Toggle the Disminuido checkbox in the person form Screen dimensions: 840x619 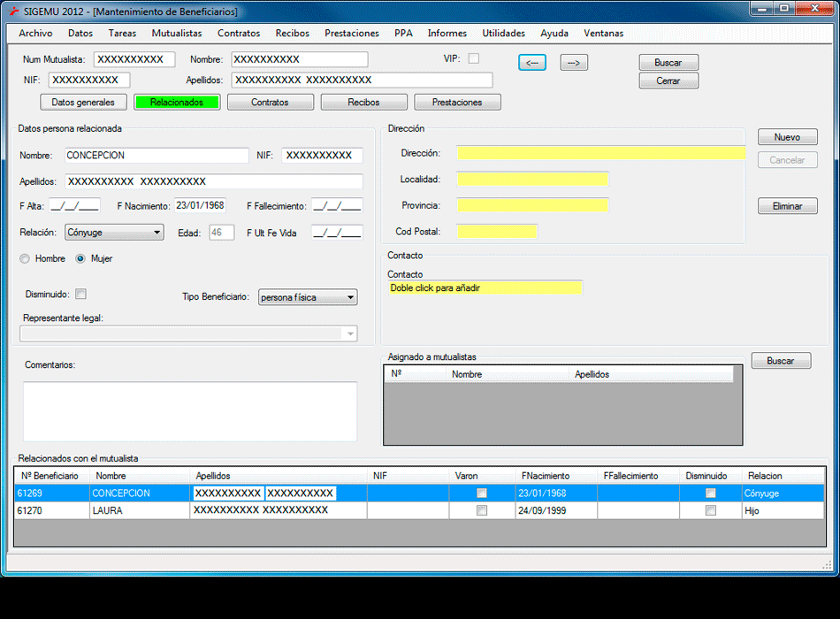pos(80,294)
